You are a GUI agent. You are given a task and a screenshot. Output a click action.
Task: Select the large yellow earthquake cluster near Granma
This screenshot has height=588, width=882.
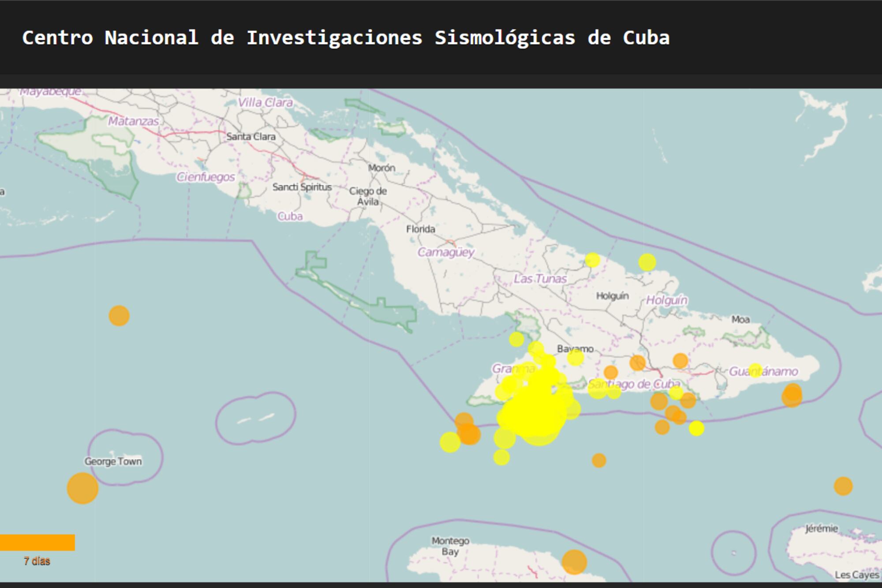(534, 410)
